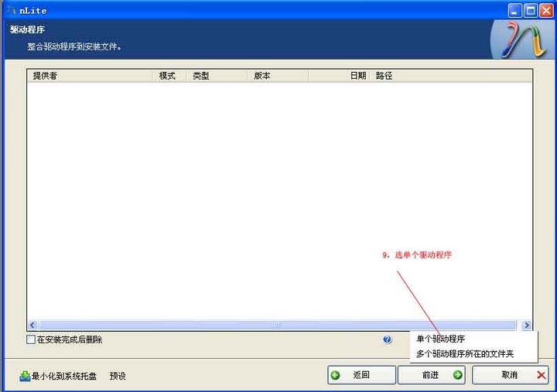The height and width of the screenshot is (392, 557).
Task: Click the minimize-to-tray download icon
Action: (25, 376)
